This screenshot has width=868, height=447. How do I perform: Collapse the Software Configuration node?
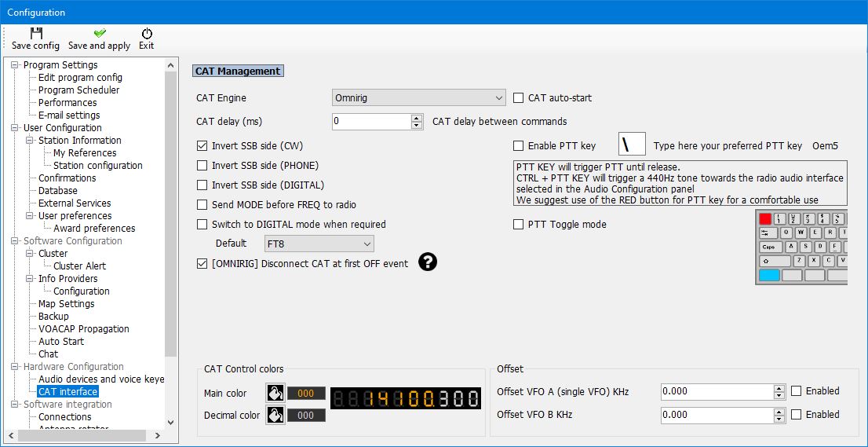click(x=15, y=241)
